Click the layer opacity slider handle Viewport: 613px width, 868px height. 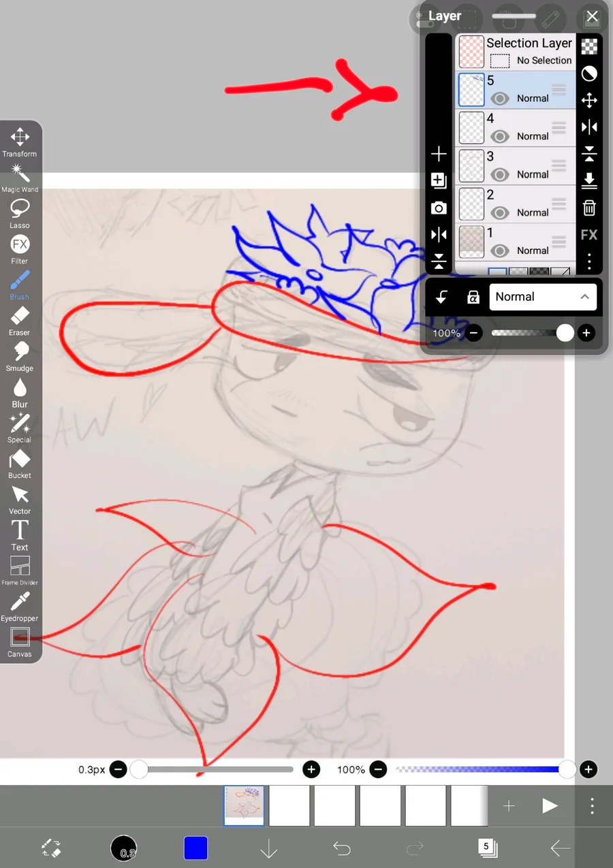[565, 333]
